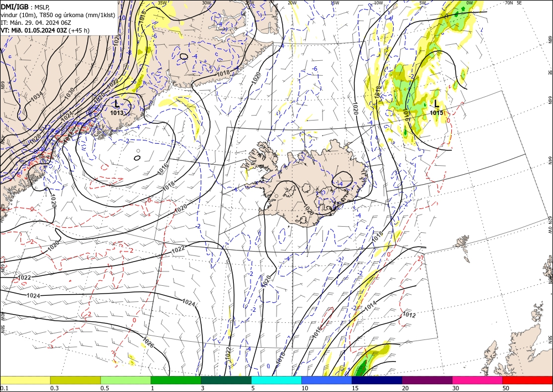Viewport: 553px width, 392px height.
Task: Click the 0.3 legend scale value
Action: point(54,388)
